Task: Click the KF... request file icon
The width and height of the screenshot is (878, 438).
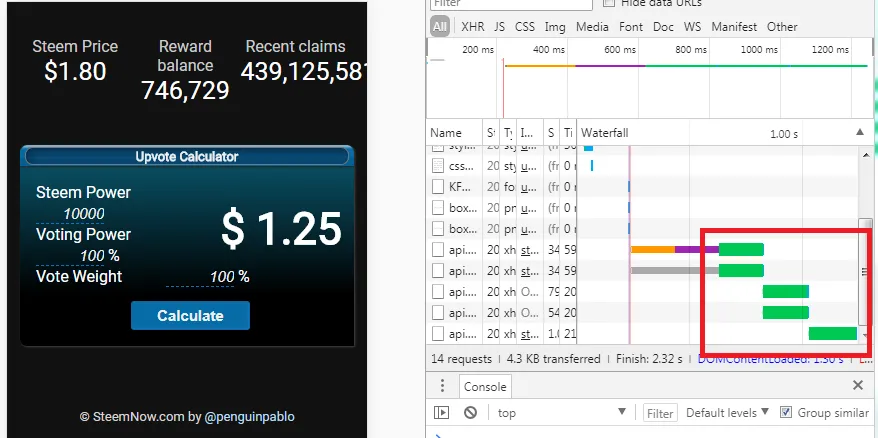Action: (438, 187)
